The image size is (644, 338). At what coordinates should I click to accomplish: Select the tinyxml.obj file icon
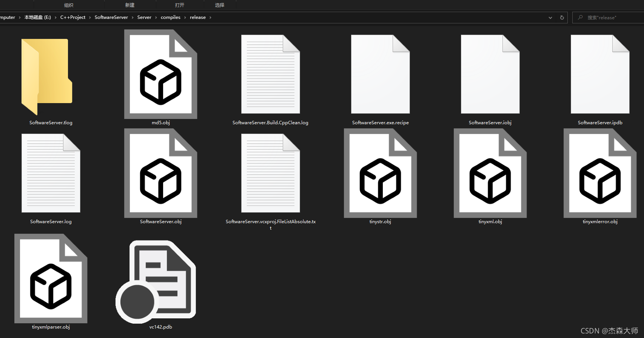(490, 173)
